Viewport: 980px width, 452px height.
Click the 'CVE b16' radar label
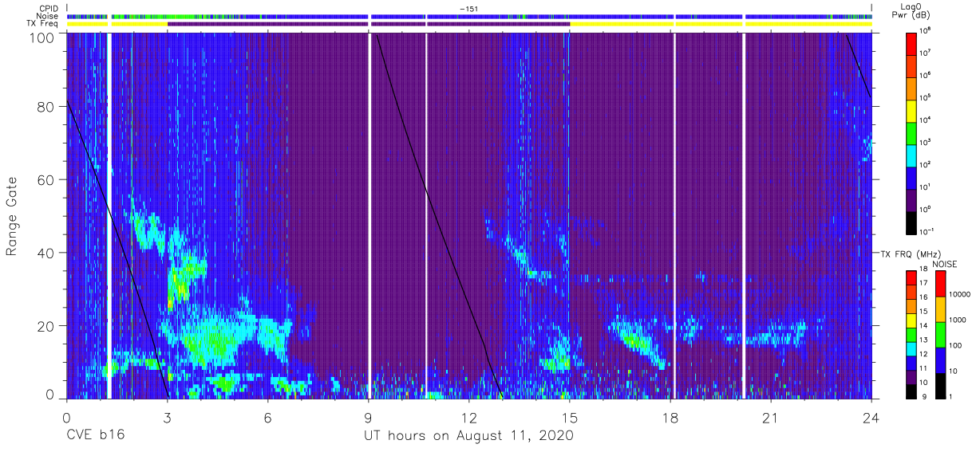tap(95, 436)
